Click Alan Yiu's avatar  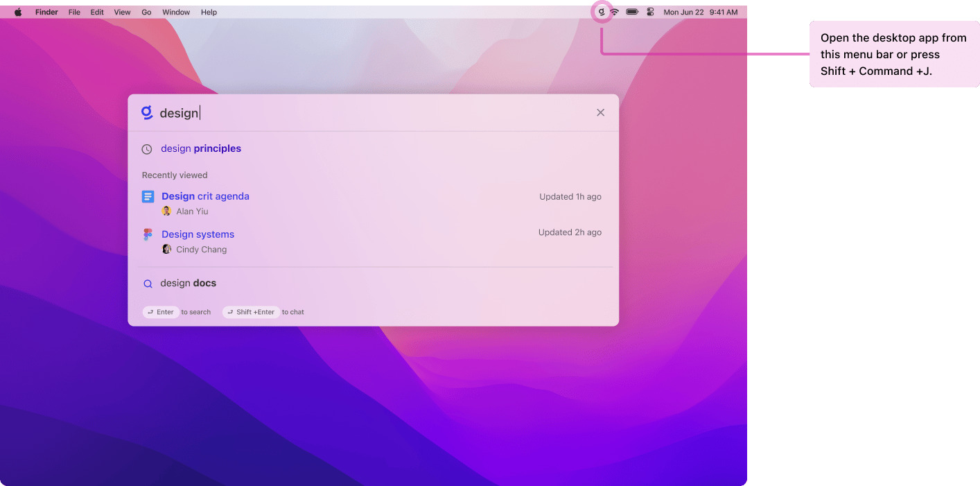tap(166, 211)
